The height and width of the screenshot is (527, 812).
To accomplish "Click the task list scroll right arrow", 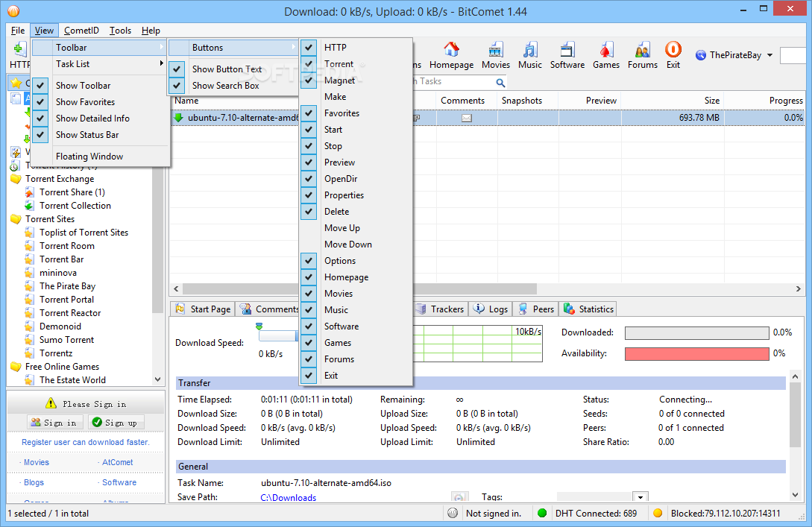I will point(798,289).
